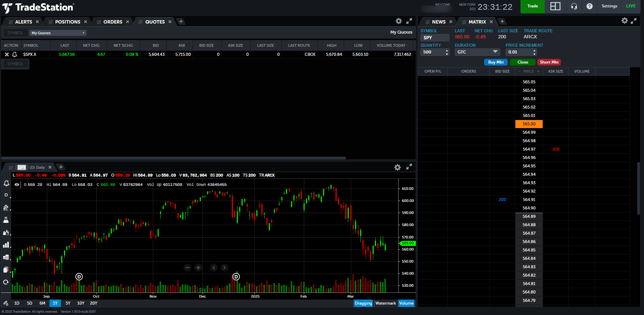Select the drawing tools pen icon
Image resolution: width=644 pixels, height=315 pixels.
tap(6, 207)
